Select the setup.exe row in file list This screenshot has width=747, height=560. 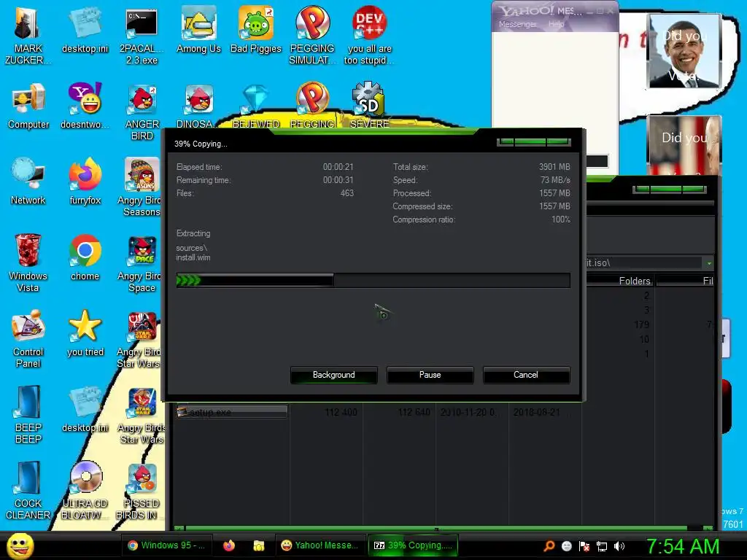[x=232, y=412]
